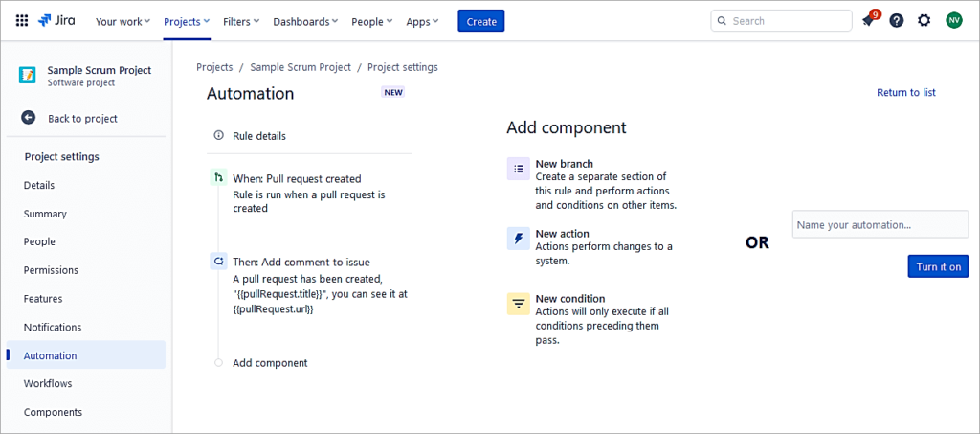
Task: Open the settings gear icon
Action: tap(924, 20)
